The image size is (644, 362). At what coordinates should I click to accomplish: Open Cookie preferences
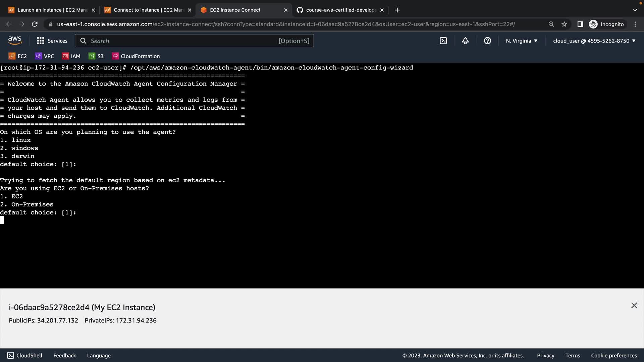pos(613,356)
